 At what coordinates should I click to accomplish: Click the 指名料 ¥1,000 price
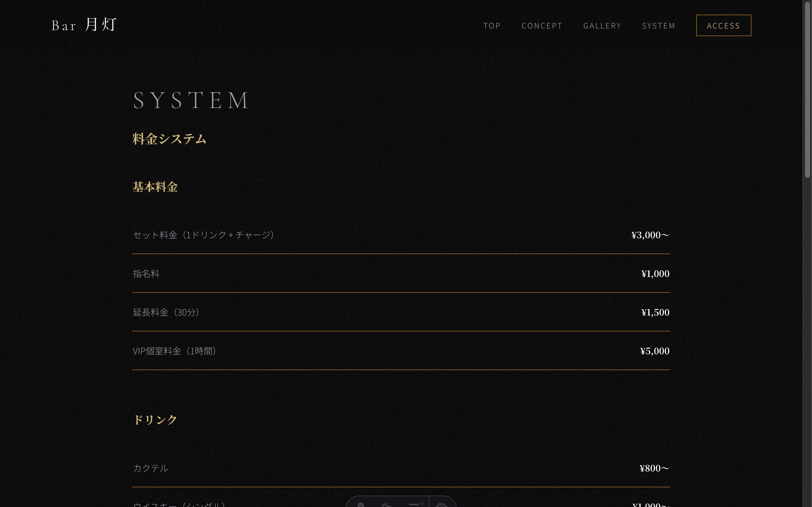click(x=655, y=273)
